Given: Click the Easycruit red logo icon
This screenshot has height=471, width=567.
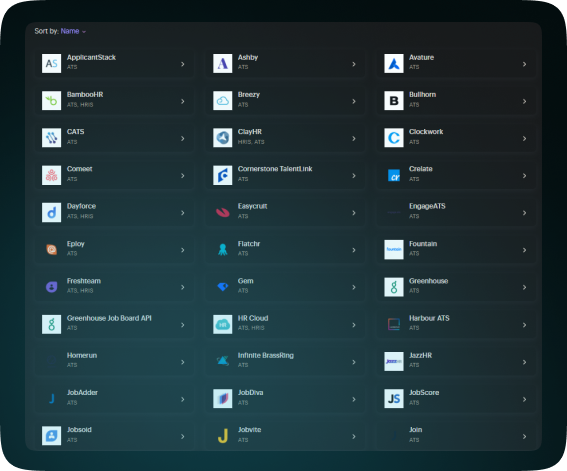Looking at the screenshot, I should [222, 212].
